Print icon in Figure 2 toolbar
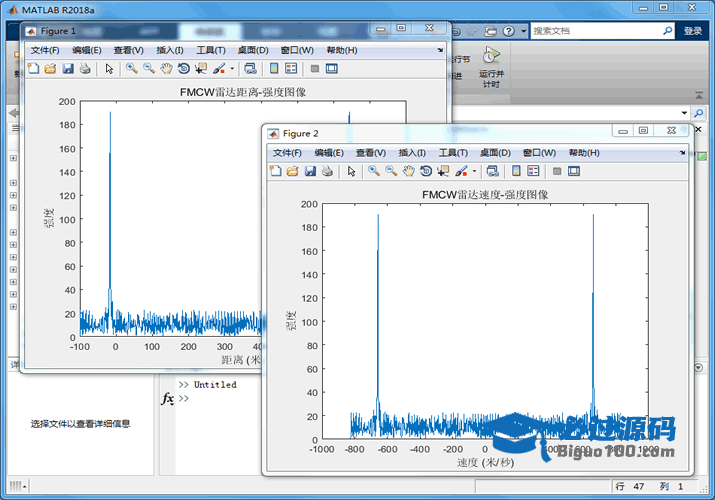715x500 pixels. 327,171
